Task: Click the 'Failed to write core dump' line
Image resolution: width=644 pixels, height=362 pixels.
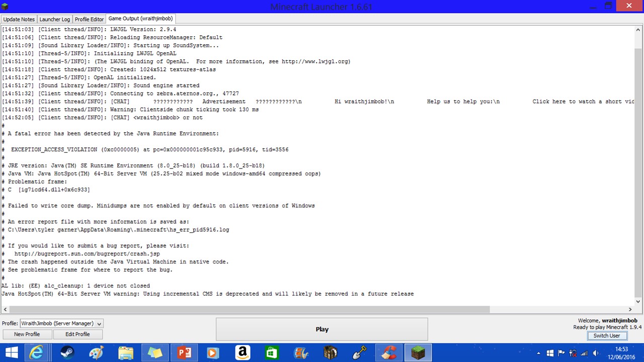Action: (158, 206)
